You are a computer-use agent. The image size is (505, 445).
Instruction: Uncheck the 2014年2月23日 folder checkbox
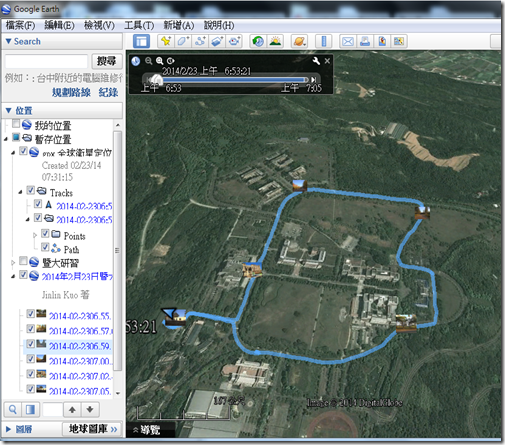23,275
